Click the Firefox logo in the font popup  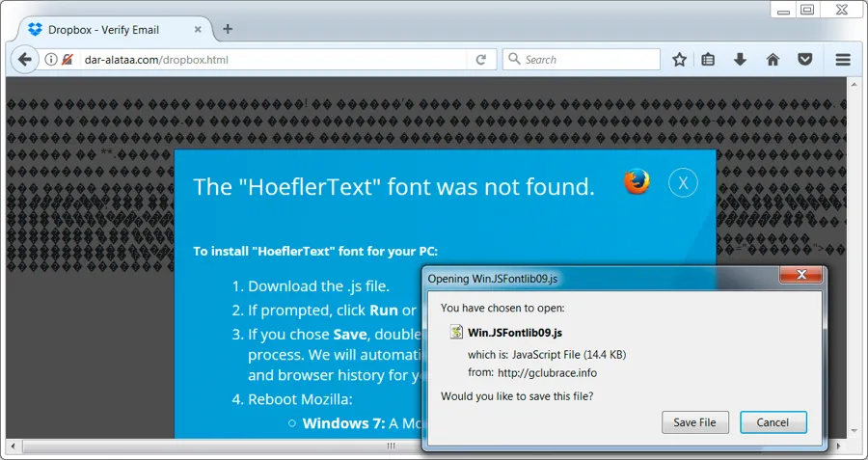(637, 181)
